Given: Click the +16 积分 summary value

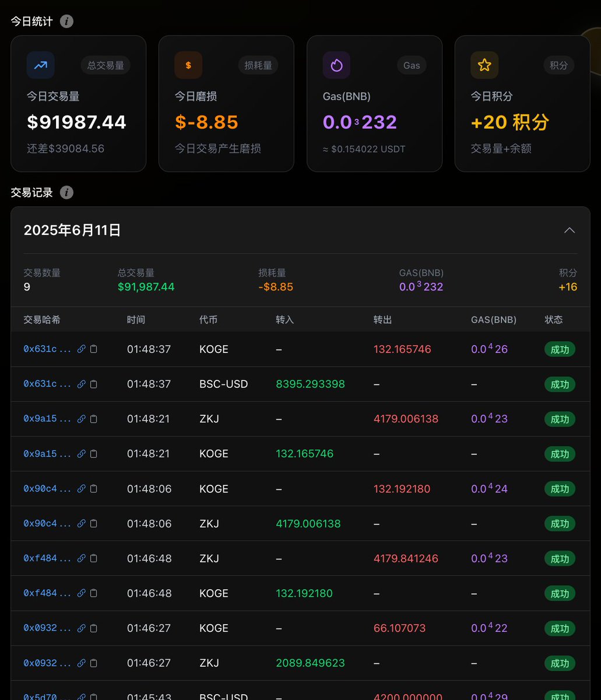Looking at the screenshot, I should pos(568,287).
